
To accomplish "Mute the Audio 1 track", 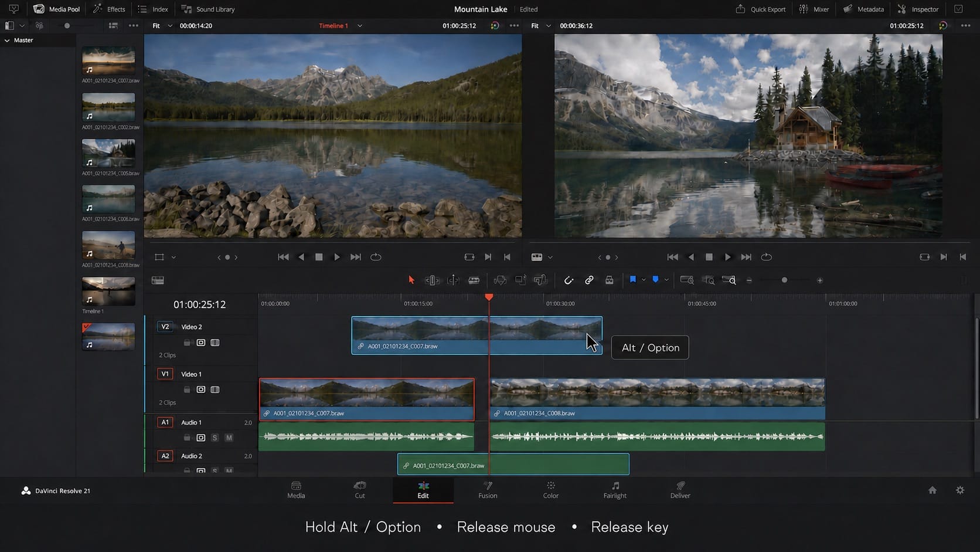I will tap(229, 438).
